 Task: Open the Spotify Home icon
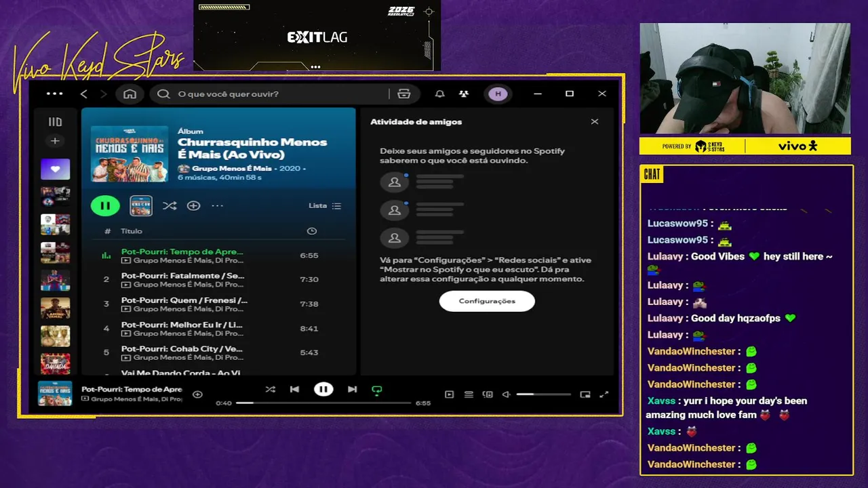(x=130, y=94)
